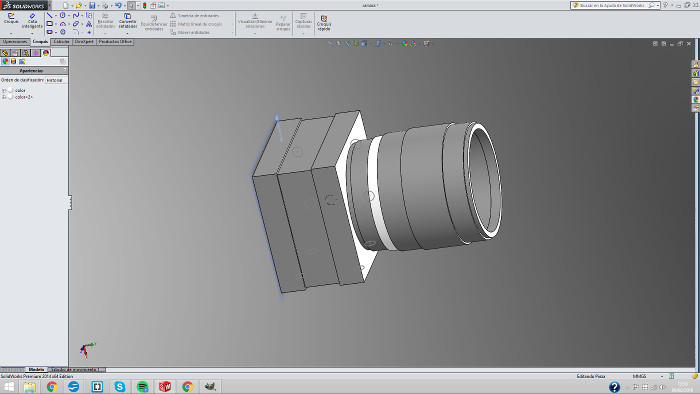Viewport: 700px width, 394px height.
Task: Open SolidWorks Resources in right task pane
Action: 696,64
